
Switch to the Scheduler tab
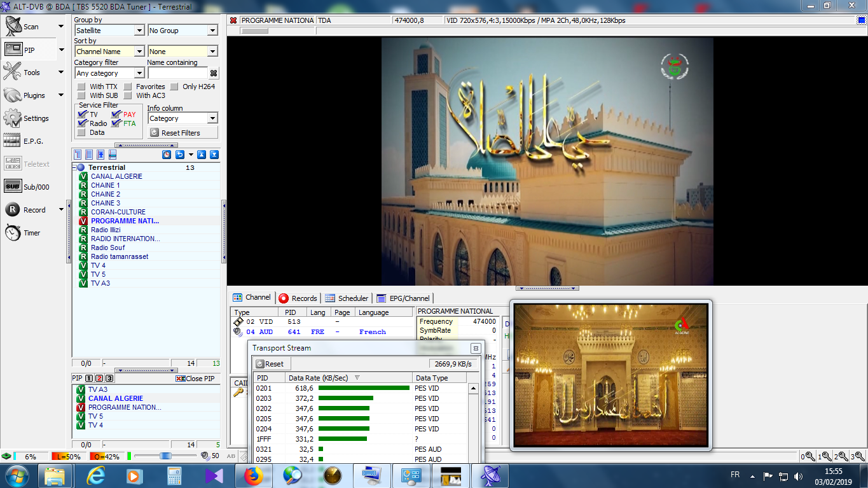347,298
